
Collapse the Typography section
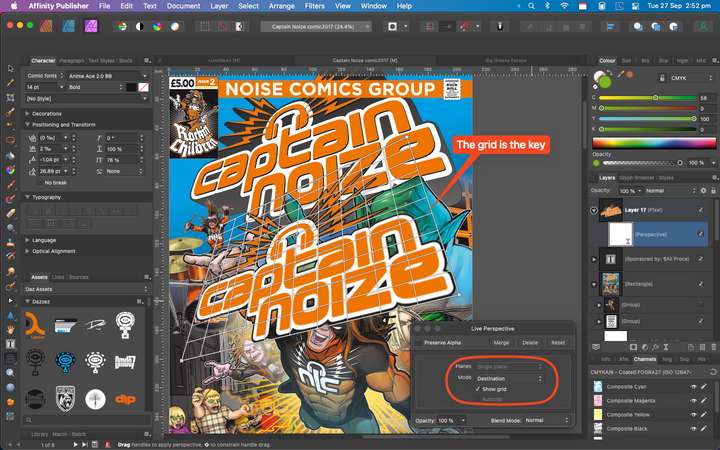tap(28, 197)
